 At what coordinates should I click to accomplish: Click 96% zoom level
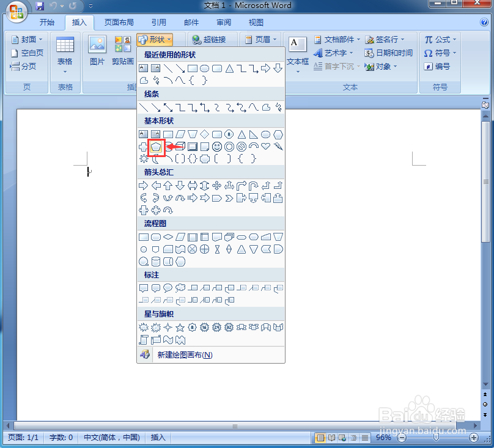pyautogui.click(x=383, y=438)
